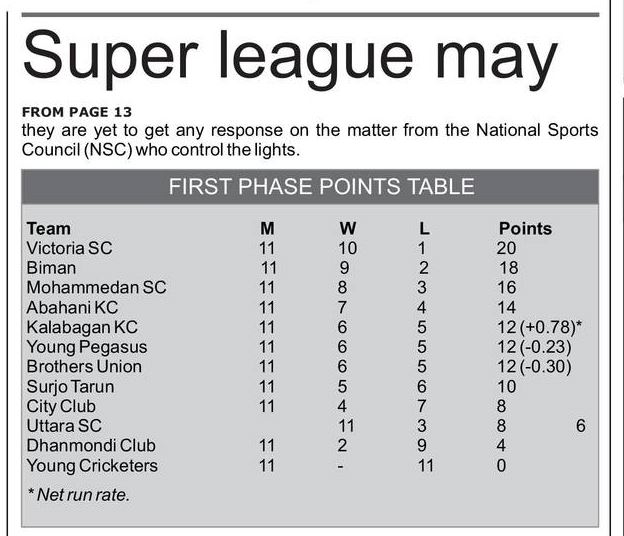Select the "M" column header
Image resolution: width=624 pixels, height=536 pixels.
click(267, 228)
